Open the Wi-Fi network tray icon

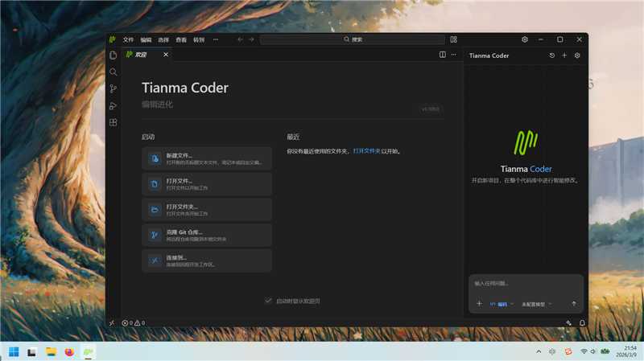(x=584, y=351)
